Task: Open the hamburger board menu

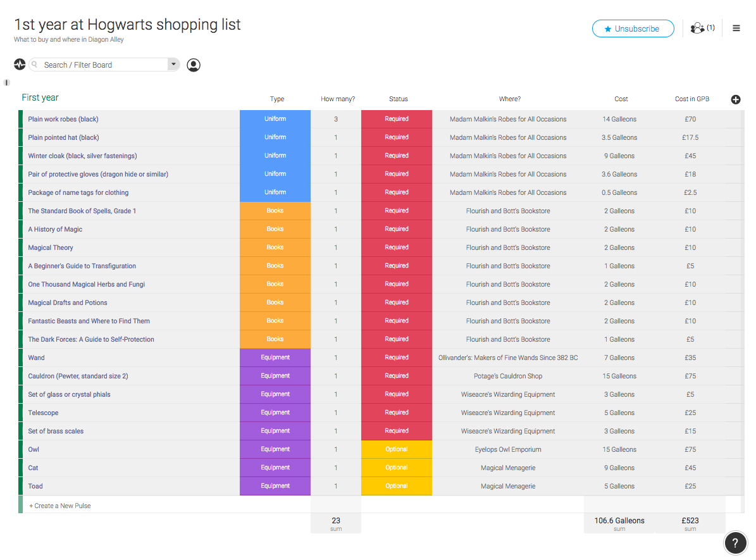Action: click(x=736, y=28)
